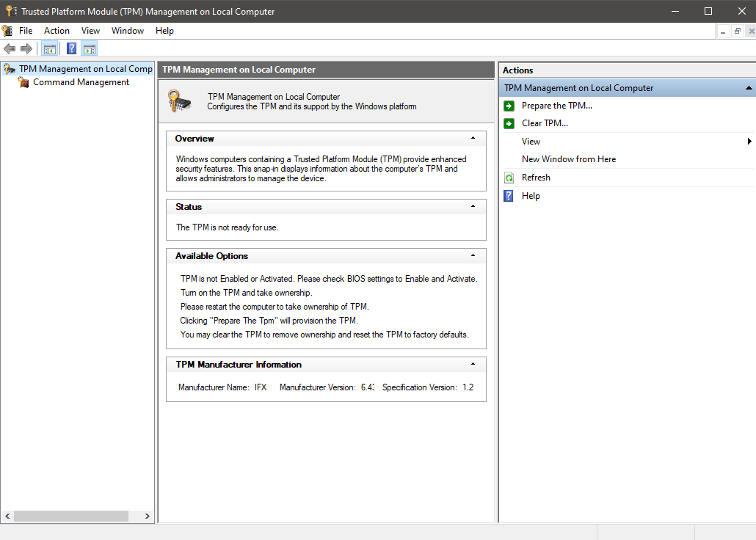Click Prepare the TPM... action
756x540 pixels.
557,106
